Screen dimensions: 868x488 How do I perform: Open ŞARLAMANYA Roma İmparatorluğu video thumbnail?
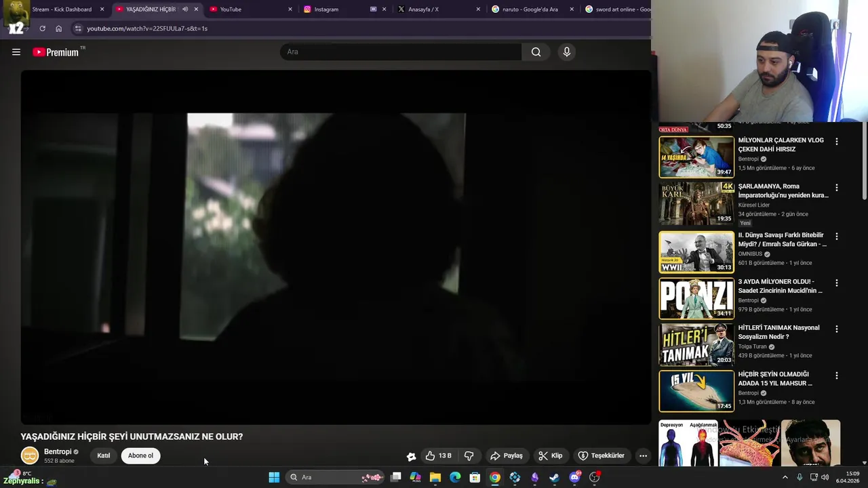696,203
